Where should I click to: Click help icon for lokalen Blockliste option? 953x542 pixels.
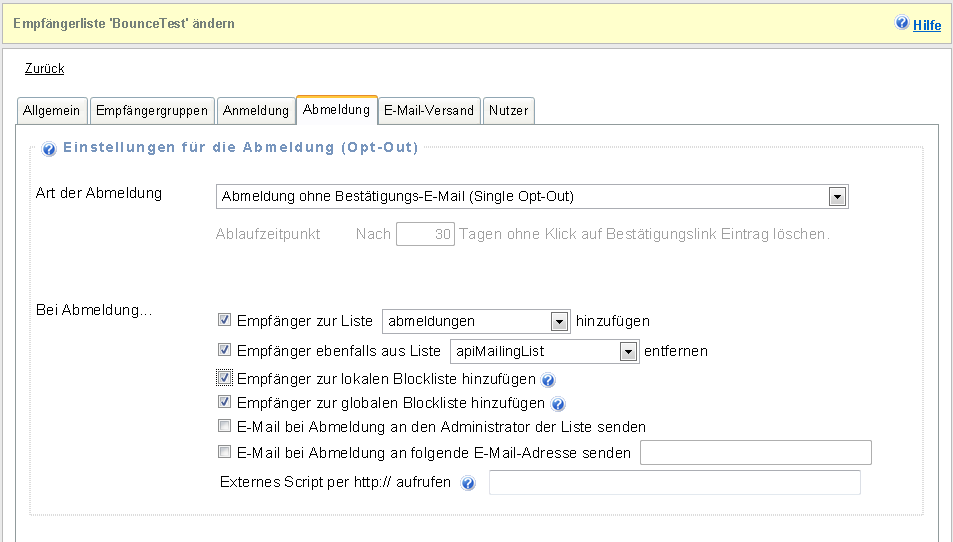(x=548, y=380)
